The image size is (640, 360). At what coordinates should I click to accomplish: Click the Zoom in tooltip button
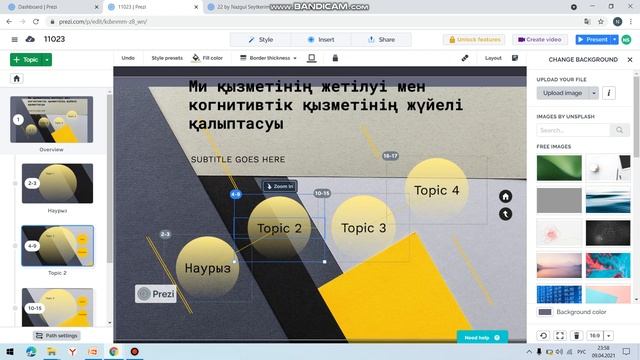click(x=280, y=187)
